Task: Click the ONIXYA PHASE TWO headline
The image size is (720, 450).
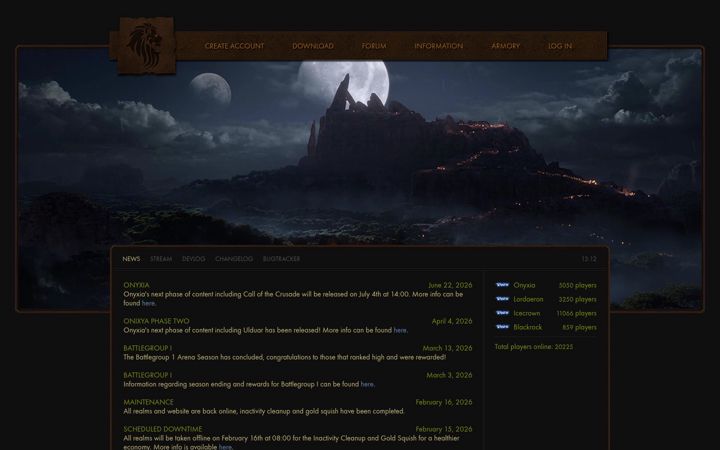Action: point(156,321)
